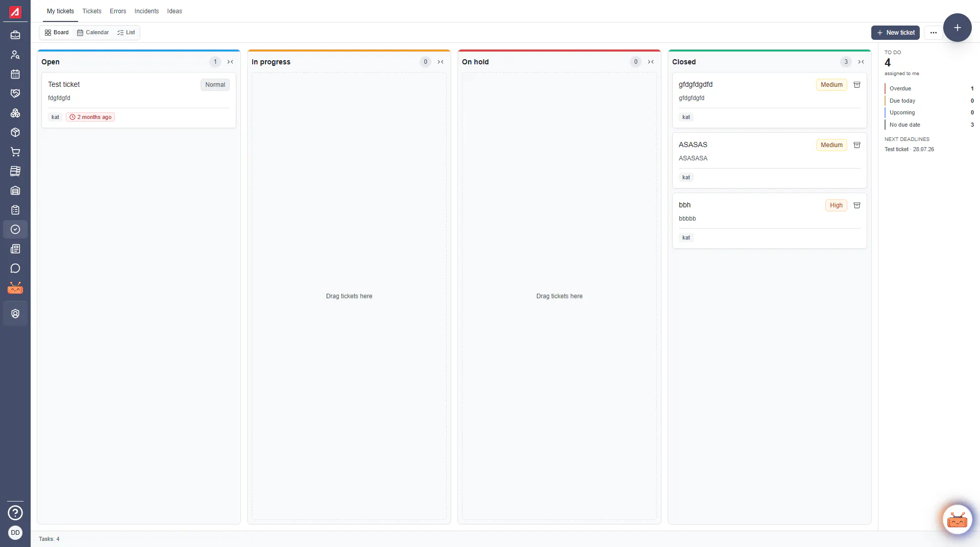Archive the bbh ticket
The height and width of the screenshot is (547, 980).
click(x=857, y=205)
